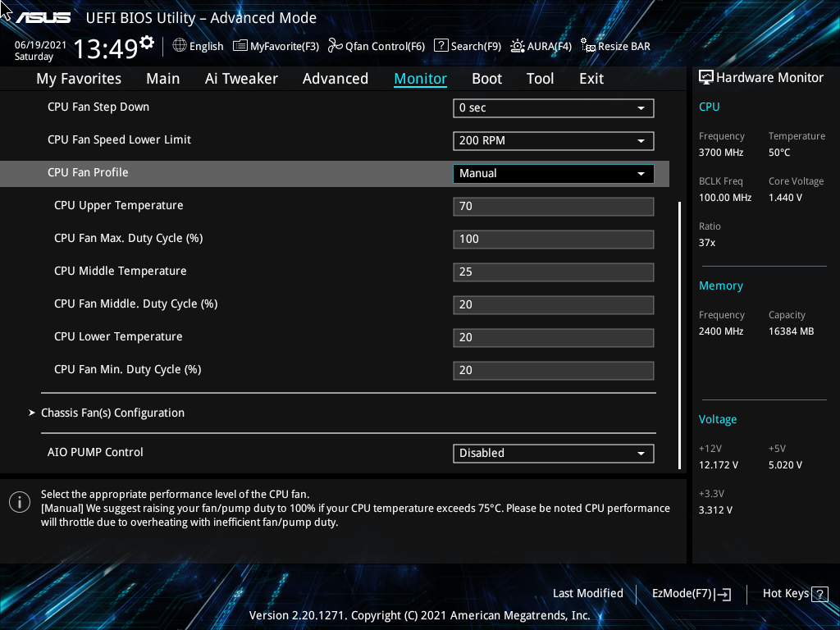Change AIO PUMP Control from Disabled
Viewport: 840px width, 630px height.
point(553,453)
